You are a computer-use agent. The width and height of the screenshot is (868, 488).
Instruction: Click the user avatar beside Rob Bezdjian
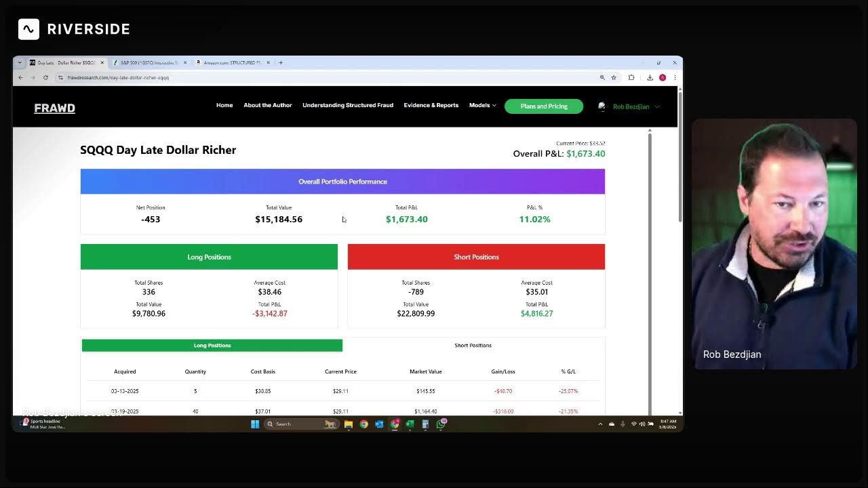coord(602,106)
